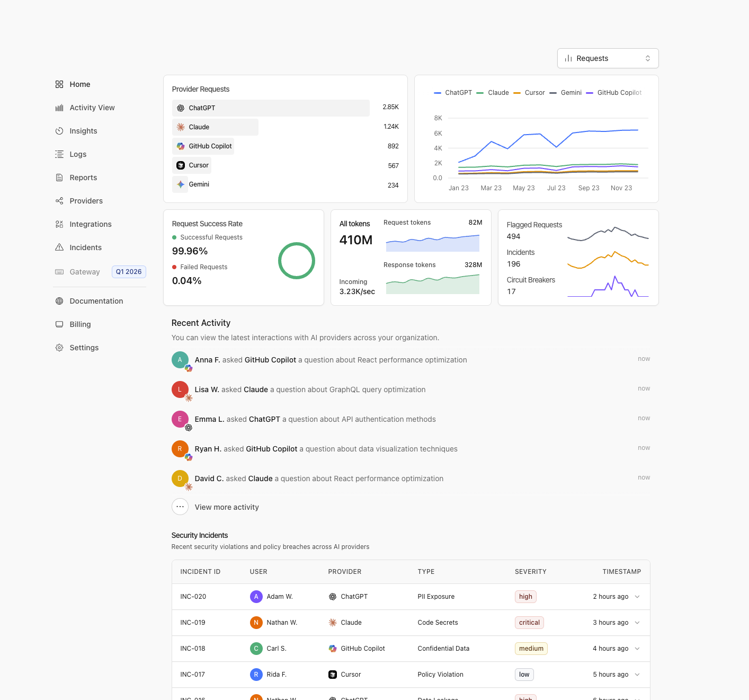The height and width of the screenshot is (700, 749).
Task: Toggle Claude series in chart legend
Action: 493,93
